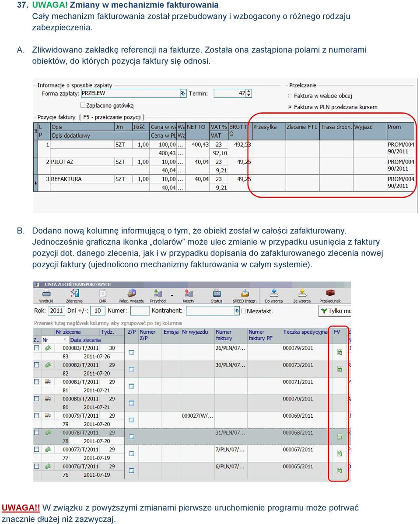Click the SPEED Integr. icon
Screen dimensions: 420x524
pyautogui.click(x=245, y=293)
